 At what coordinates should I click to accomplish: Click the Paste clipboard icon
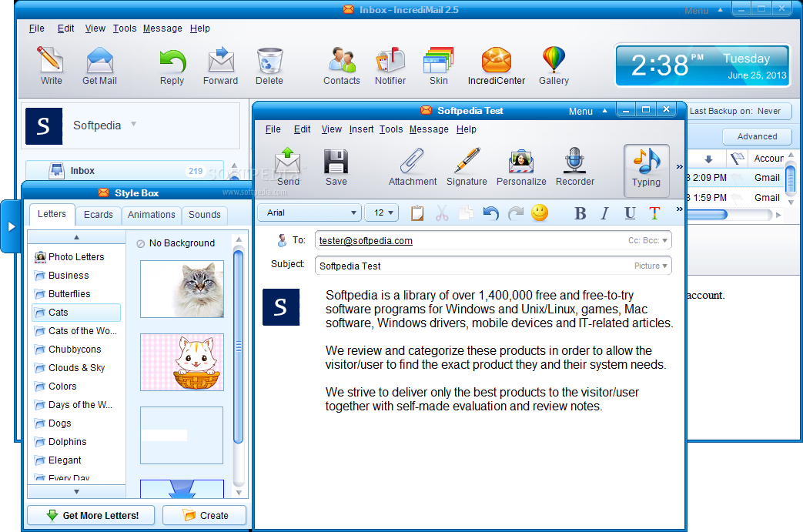pyautogui.click(x=417, y=212)
